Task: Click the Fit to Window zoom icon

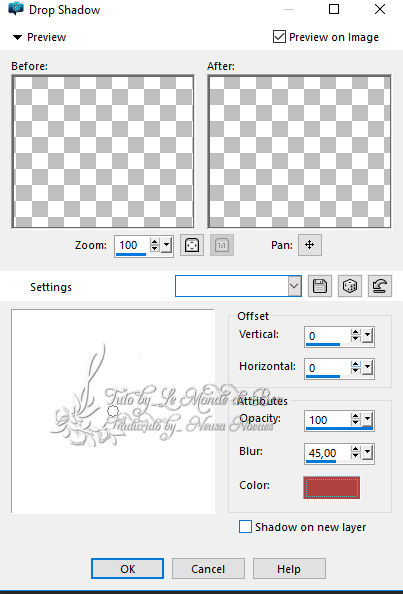Action: pyautogui.click(x=192, y=245)
